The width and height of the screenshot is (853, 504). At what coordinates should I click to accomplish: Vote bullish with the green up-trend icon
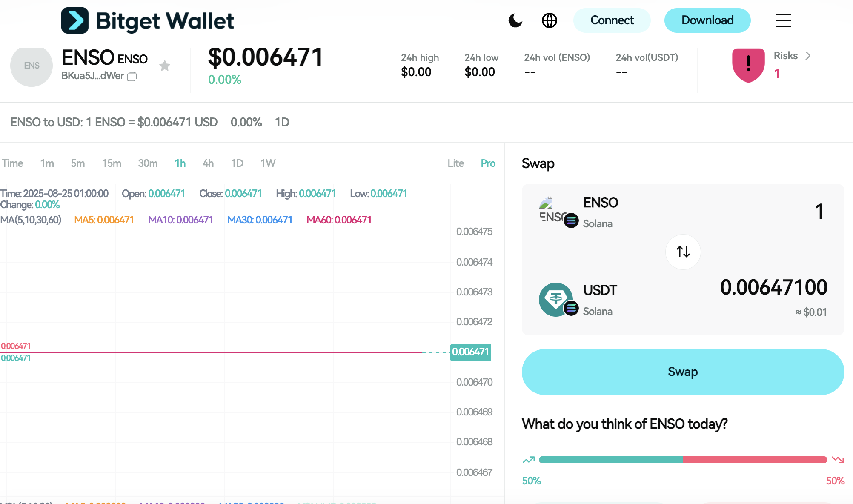(529, 460)
